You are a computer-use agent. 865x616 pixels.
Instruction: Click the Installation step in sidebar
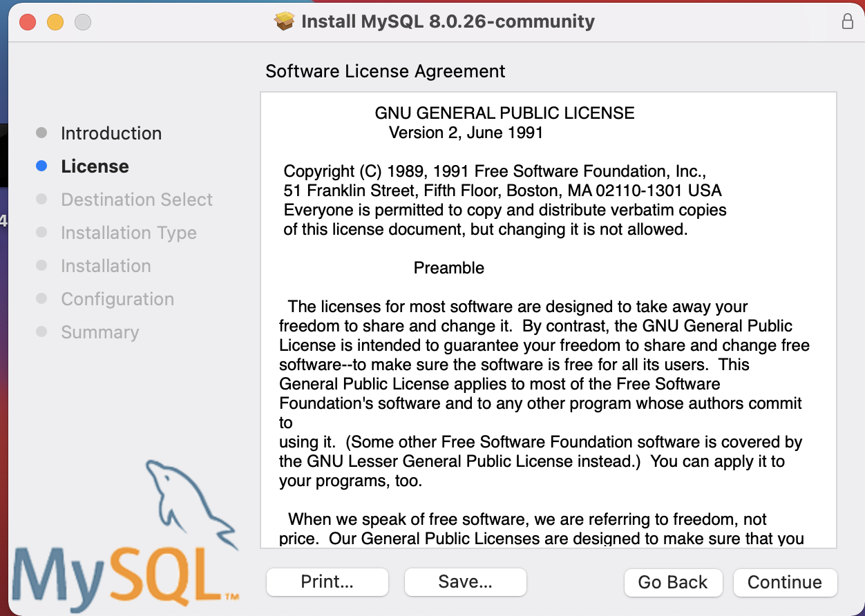point(106,266)
